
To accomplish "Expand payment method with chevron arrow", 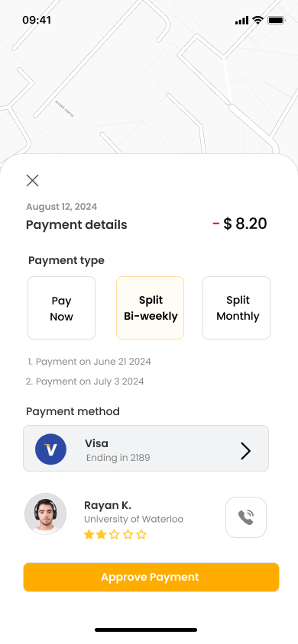I will [245, 451].
